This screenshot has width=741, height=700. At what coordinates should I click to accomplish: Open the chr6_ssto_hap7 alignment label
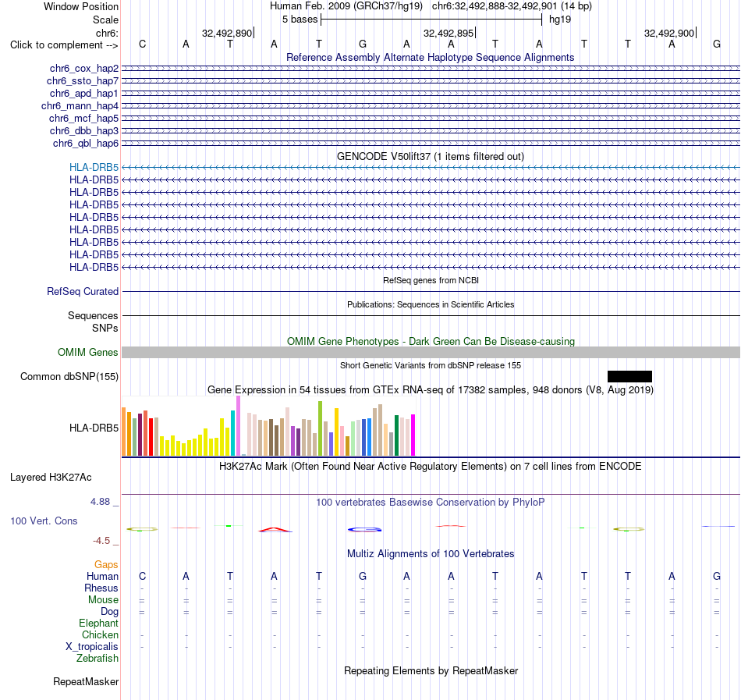pyautogui.click(x=83, y=81)
